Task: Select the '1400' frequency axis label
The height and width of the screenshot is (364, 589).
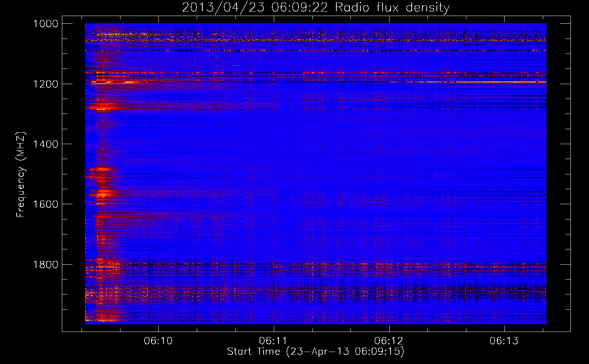Action: 46,144
